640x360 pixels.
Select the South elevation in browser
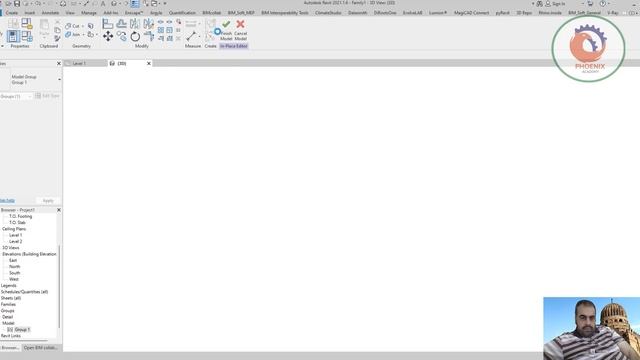pos(14,273)
